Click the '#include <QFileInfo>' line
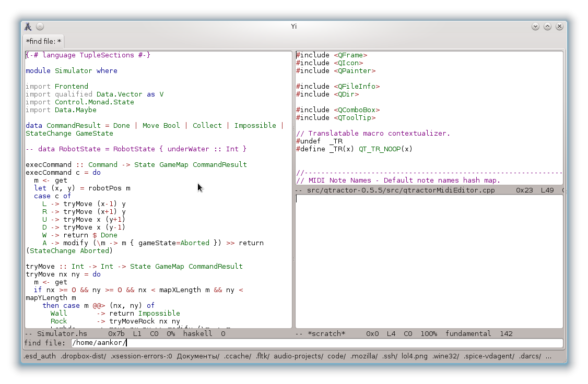The width and height of the screenshot is (588, 384). tap(338, 87)
